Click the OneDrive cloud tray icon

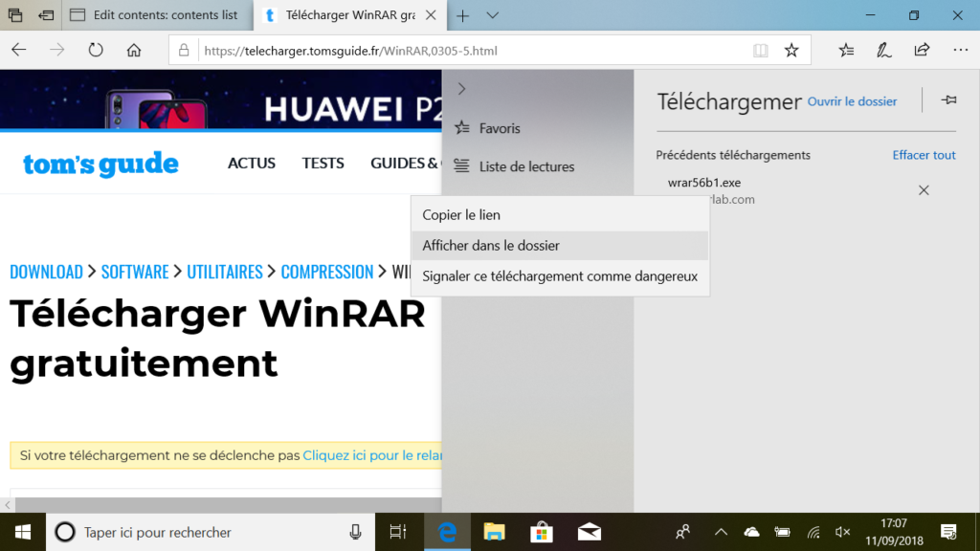click(751, 532)
